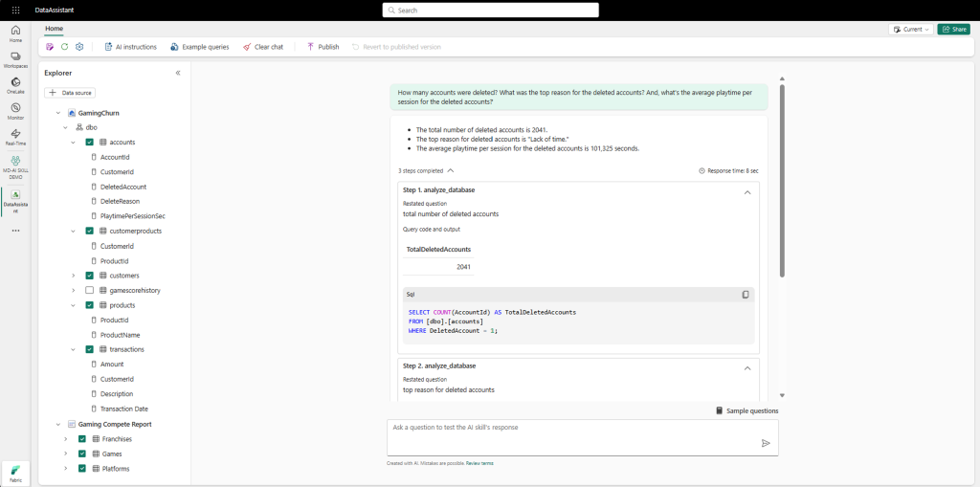This screenshot has height=487, width=980.
Task: Click Revert to published version
Action: click(396, 47)
